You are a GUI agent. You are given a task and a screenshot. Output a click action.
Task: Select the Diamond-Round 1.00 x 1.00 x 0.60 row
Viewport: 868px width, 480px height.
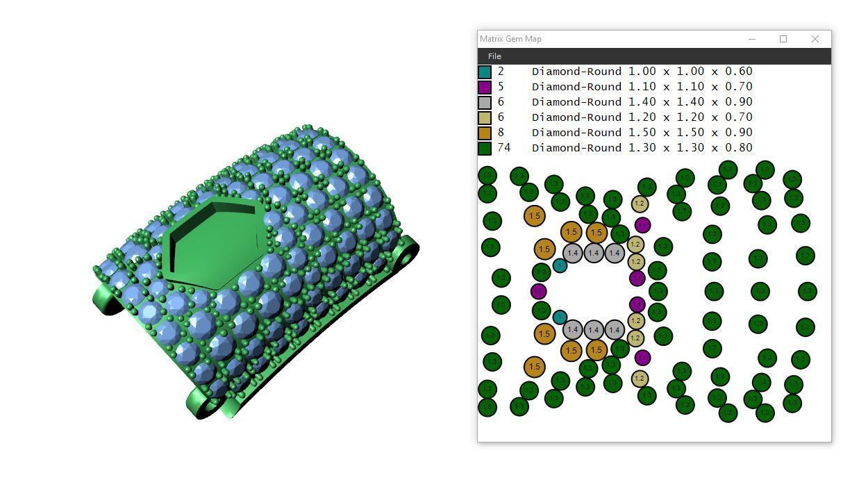click(615, 72)
